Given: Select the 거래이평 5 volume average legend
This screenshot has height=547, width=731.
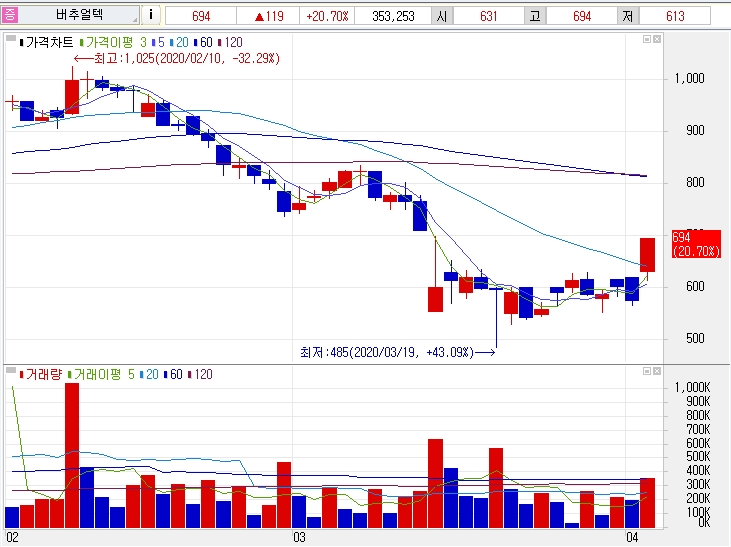Looking at the screenshot, I should point(101,374).
